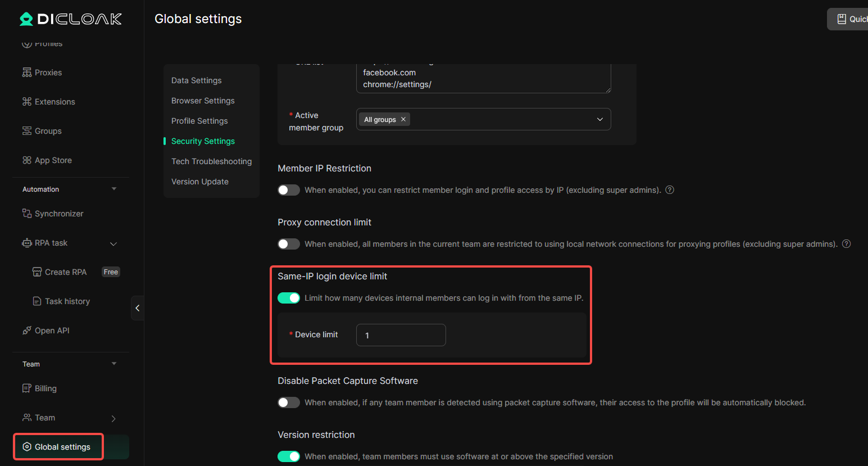This screenshot has width=868, height=466.
Task: Click the Global settings gear icon
Action: [27, 447]
